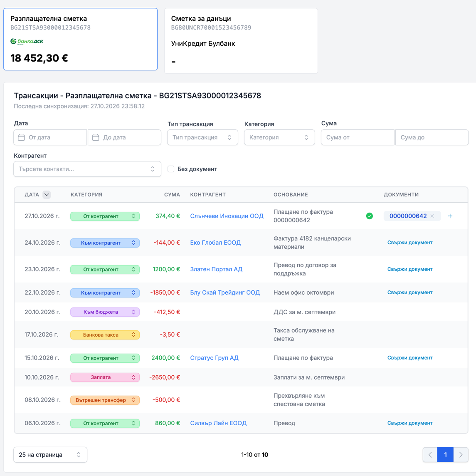This screenshot has width=476, height=476.
Task: Click Свържи документ for Еко Глобал ЕООД
Action: pyautogui.click(x=410, y=243)
